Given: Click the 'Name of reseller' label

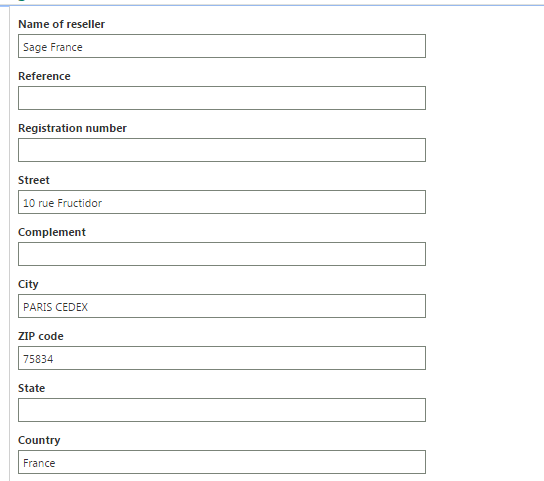Looking at the screenshot, I should 61,24.
